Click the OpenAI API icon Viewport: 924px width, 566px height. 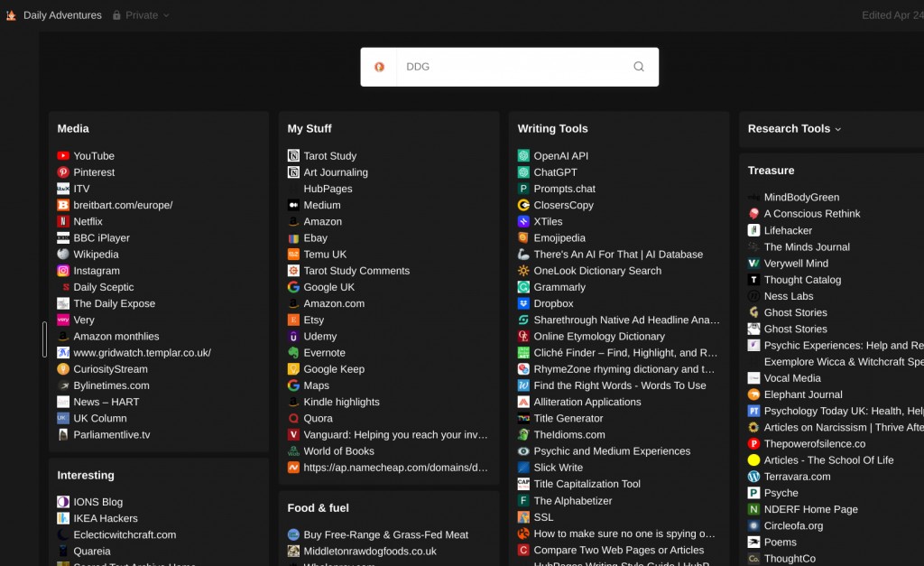[523, 155]
